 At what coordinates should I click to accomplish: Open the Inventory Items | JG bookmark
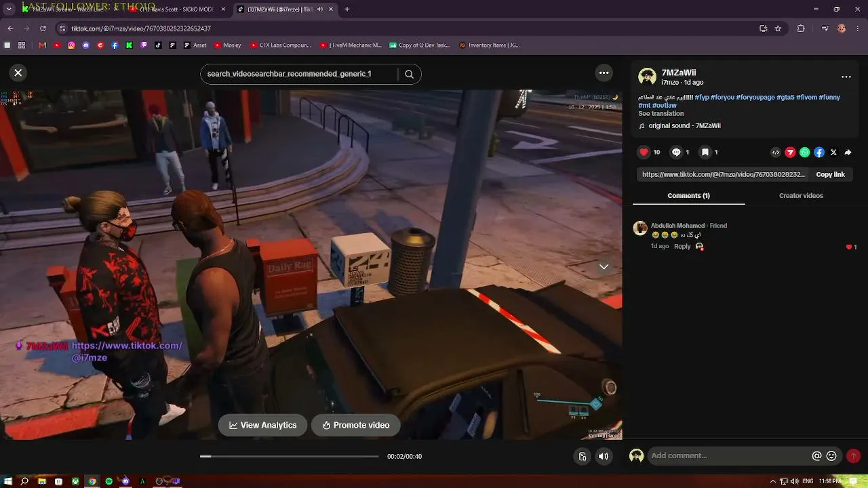[x=490, y=45]
